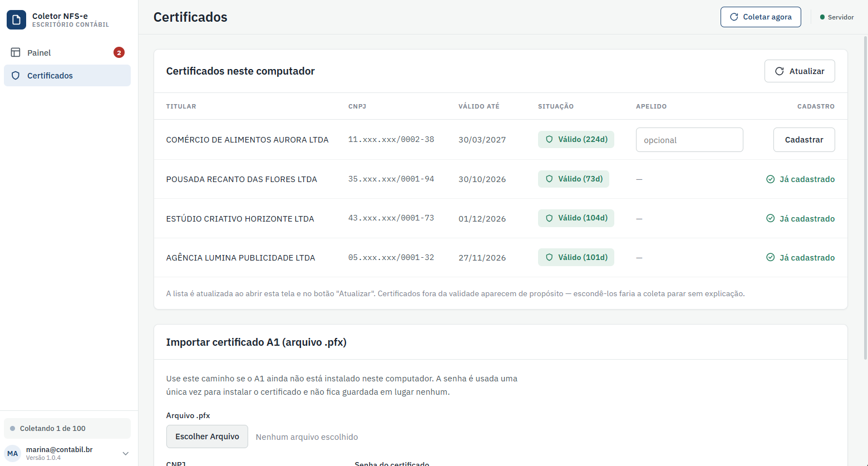Click the check icon for Agência Lumina Publicidade
This screenshot has height=466, width=868.
(x=771, y=257)
